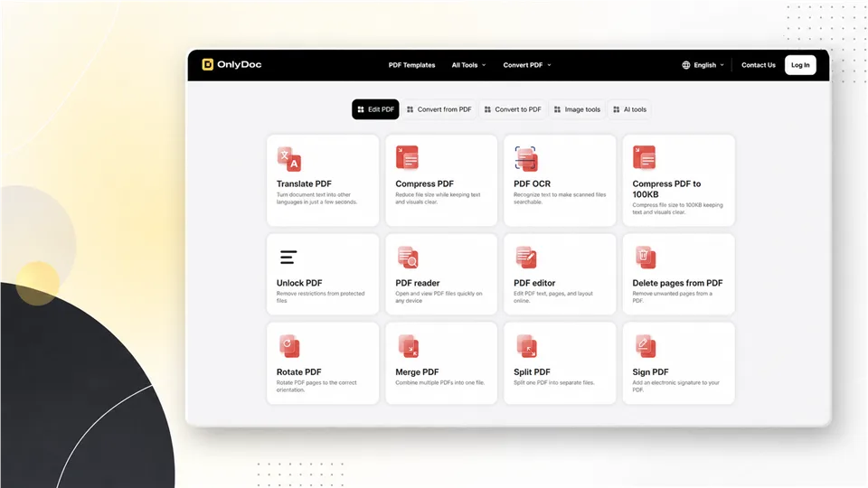Switch to the Edit PDF tab
This screenshot has height=488, width=868.
pos(375,109)
